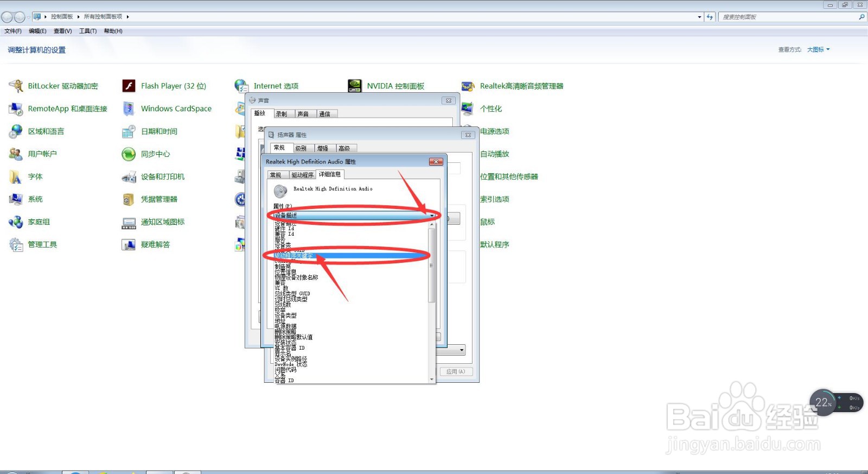Choose 物理设备对象名称 in property list

[x=296, y=277]
